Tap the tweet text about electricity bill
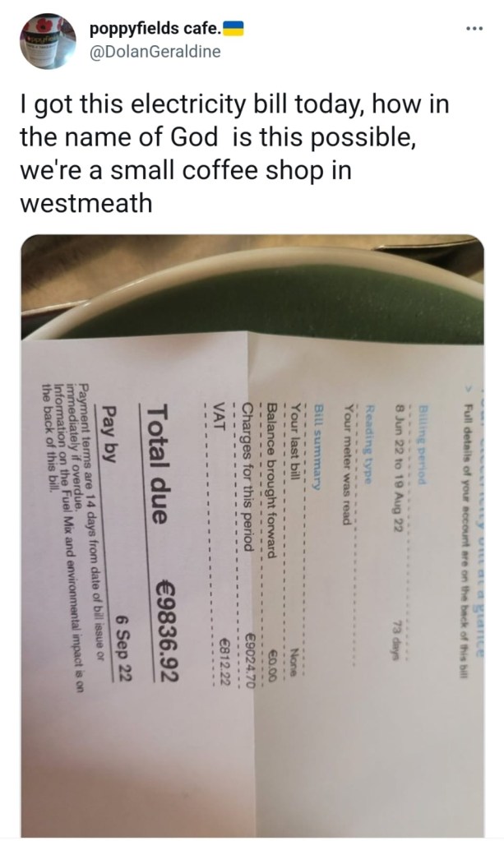Viewport: 504px width, 841px height. pyautogui.click(x=234, y=154)
